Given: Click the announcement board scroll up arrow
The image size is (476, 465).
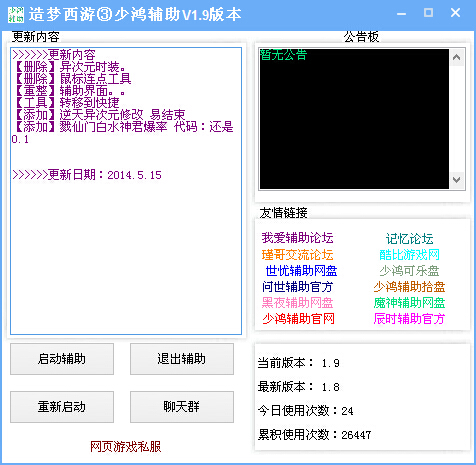Looking at the screenshot, I should pos(457,57).
